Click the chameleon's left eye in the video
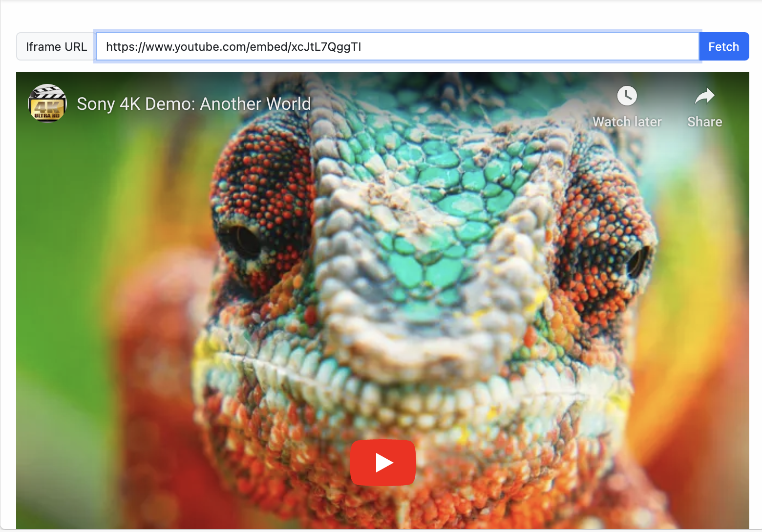The image size is (762, 532). 243,240
